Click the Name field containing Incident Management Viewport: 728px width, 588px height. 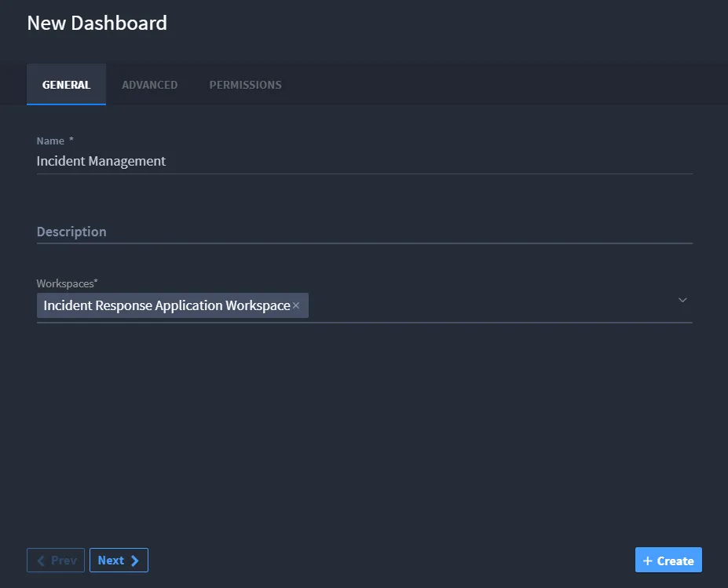click(x=364, y=161)
